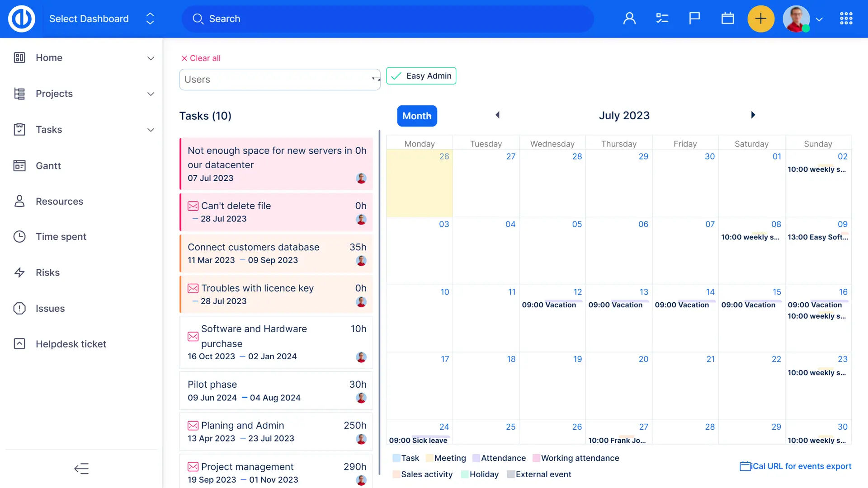Go to next month with right arrow

click(753, 115)
